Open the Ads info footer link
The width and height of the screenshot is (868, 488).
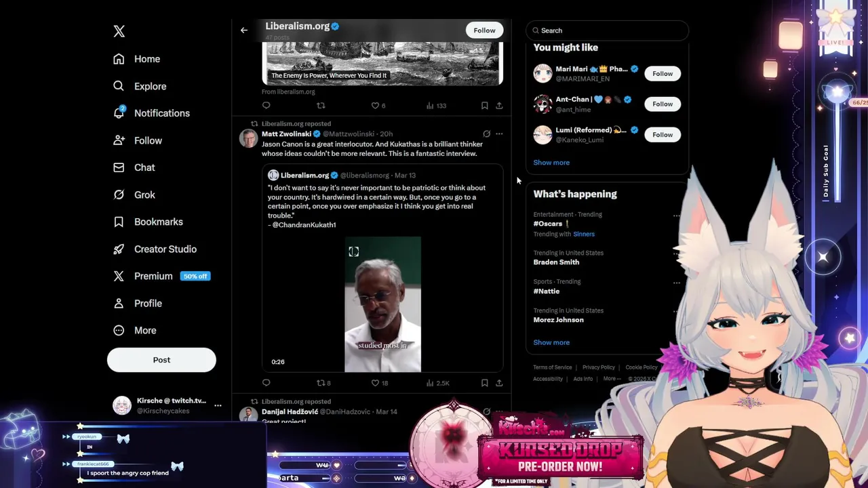click(583, 379)
